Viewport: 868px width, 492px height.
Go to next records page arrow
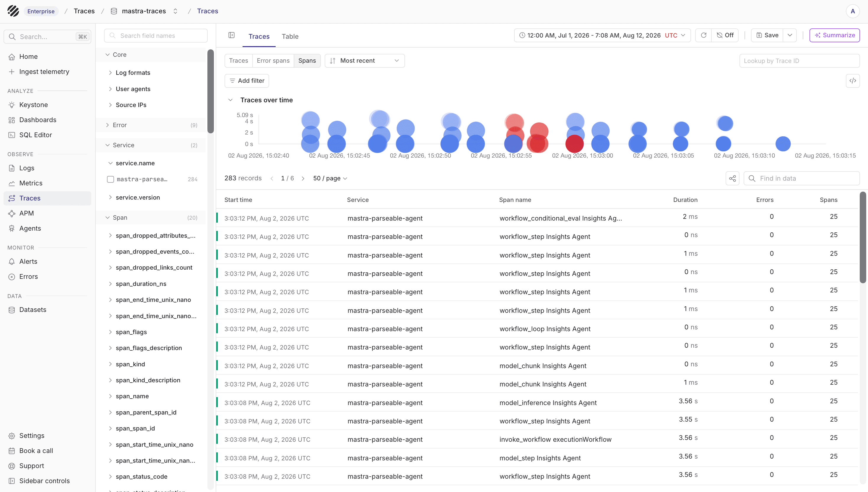pyautogui.click(x=303, y=178)
